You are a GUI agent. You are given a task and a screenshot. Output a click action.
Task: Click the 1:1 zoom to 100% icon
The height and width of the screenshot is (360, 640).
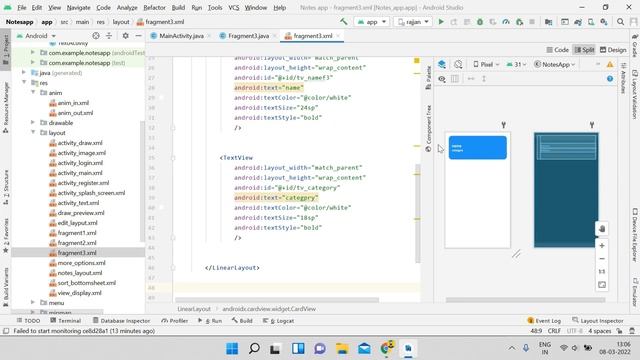pyautogui.click(x=602, y=272)
